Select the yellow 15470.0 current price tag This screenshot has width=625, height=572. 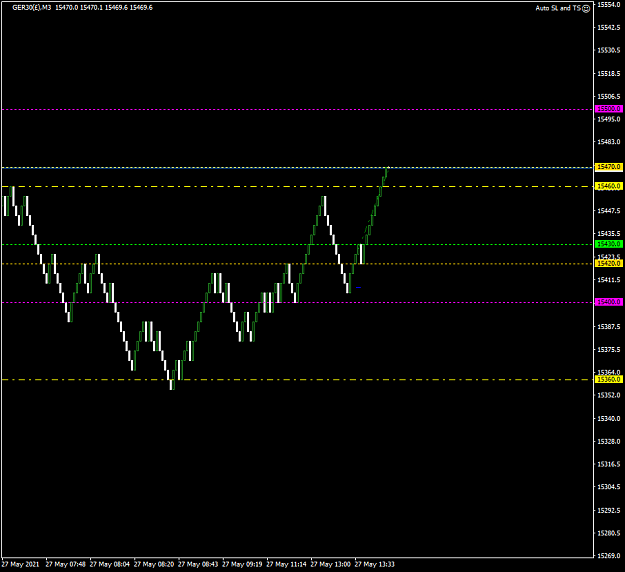[x=609, y=167]
